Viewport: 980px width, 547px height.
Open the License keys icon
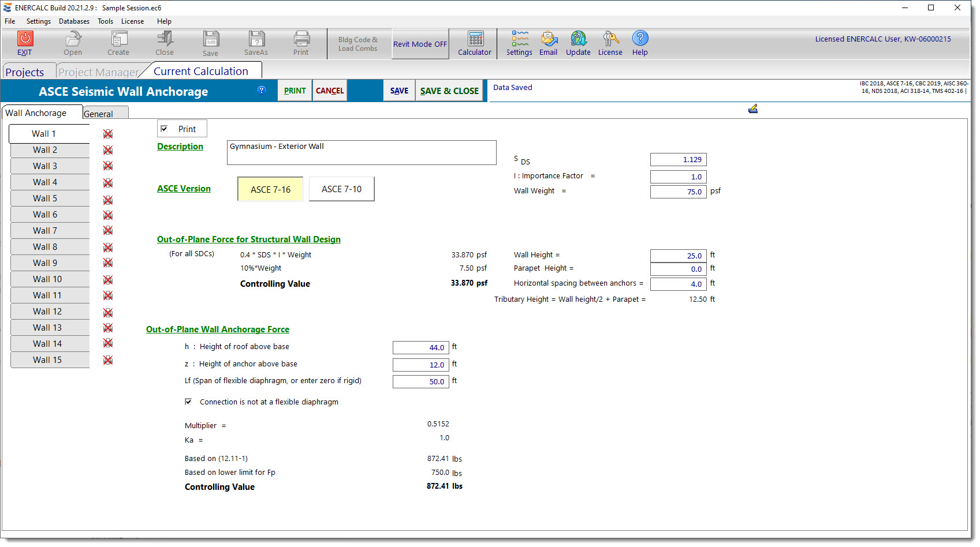pos(610,39)
